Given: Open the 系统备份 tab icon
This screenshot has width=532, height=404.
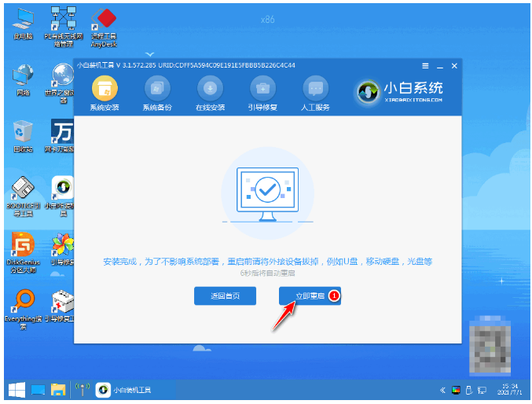Looking at the screenshot, I should (x=157, y=89).
